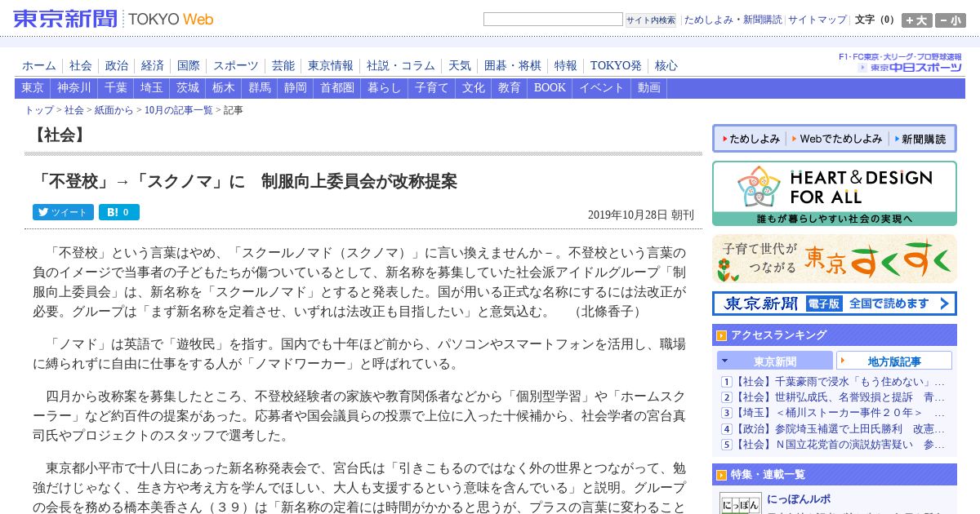Screen dimensions: 980x514
Task: Open the HEART & DESIGN FOR ALL banner
Action: pos(835,194)
